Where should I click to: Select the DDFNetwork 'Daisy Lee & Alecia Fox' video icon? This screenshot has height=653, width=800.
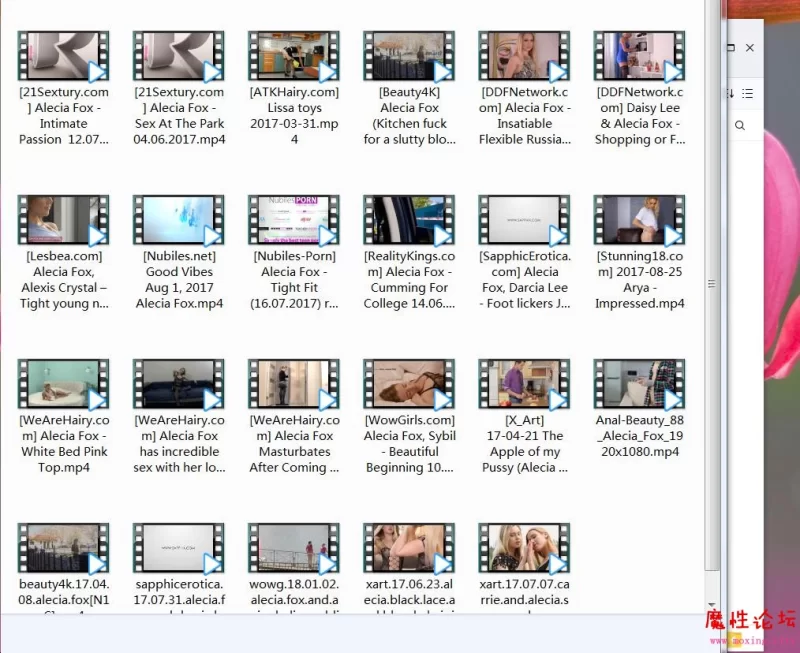pos(640,56)
